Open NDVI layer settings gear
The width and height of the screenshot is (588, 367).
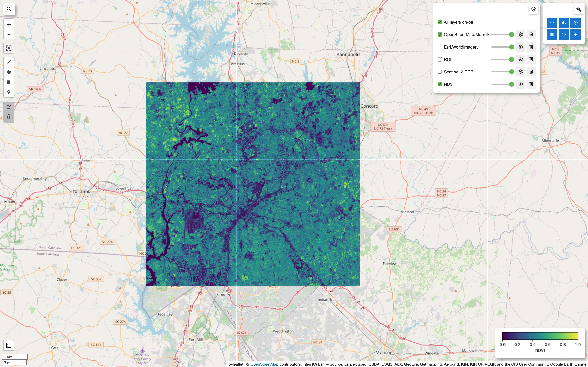pos(520,84)
